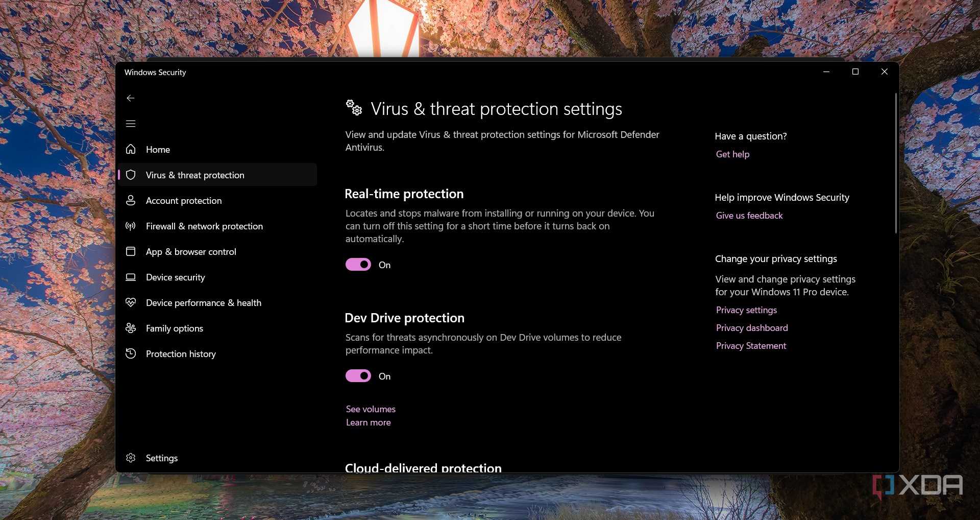This screenshot has width=980, height=520.
Task: Click the Account protection person icon
Action: [131, 200]
